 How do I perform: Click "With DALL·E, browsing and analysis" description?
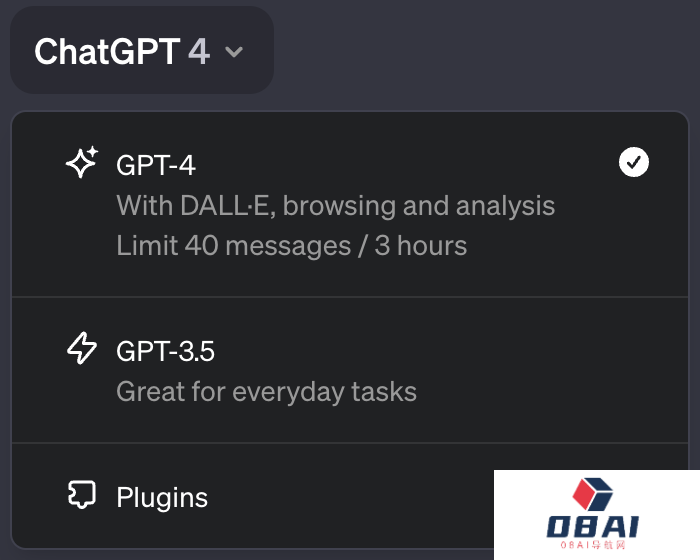click(335, 206)
